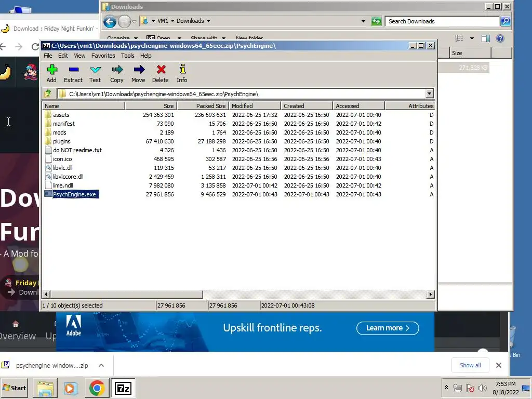The height and width of the screenshot is (399, 532).
Task: Open the Favorites menu
Action: pyautogui.click(x=103, y=56)
